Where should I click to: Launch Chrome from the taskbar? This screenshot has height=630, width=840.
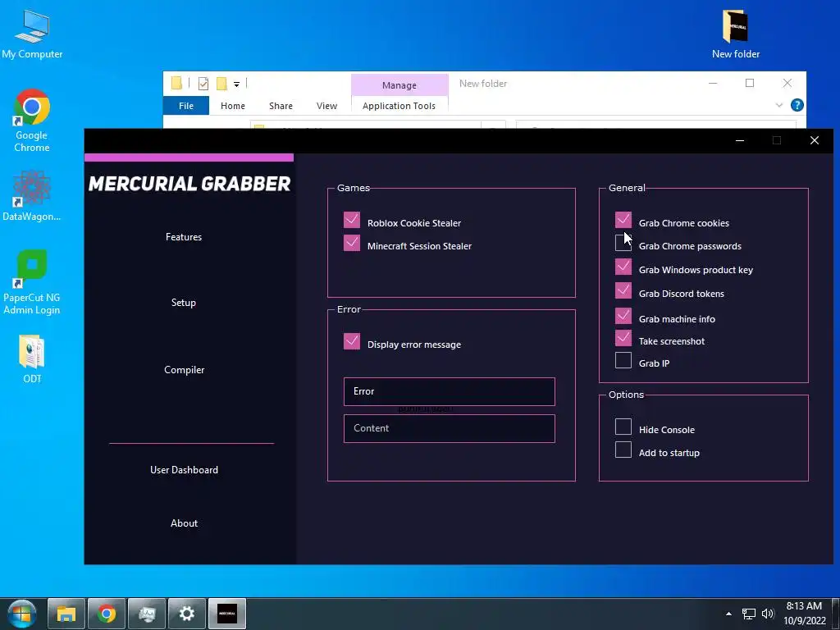point(107,614)
